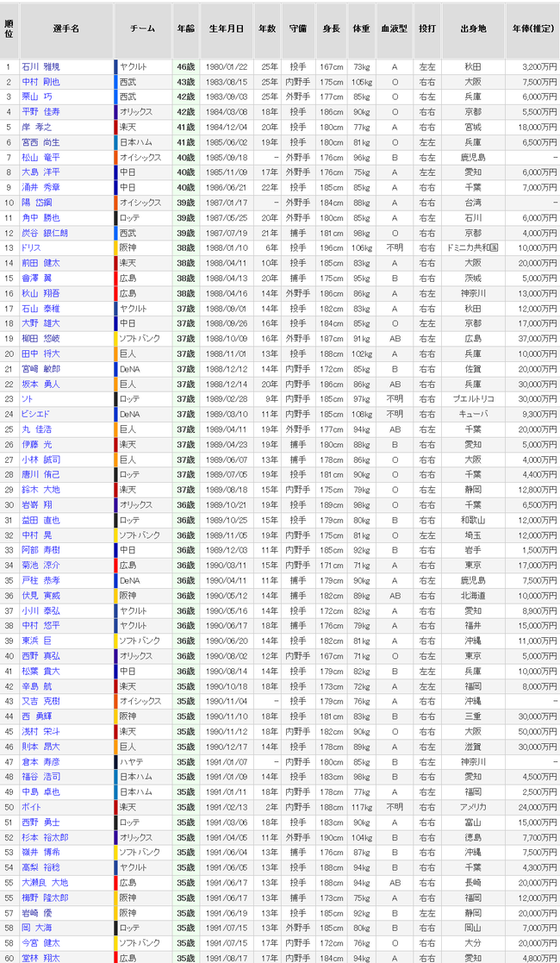This screenshot has height=963, width=560.
Task: Select player 小林 誠司
Action: [40, 460]
